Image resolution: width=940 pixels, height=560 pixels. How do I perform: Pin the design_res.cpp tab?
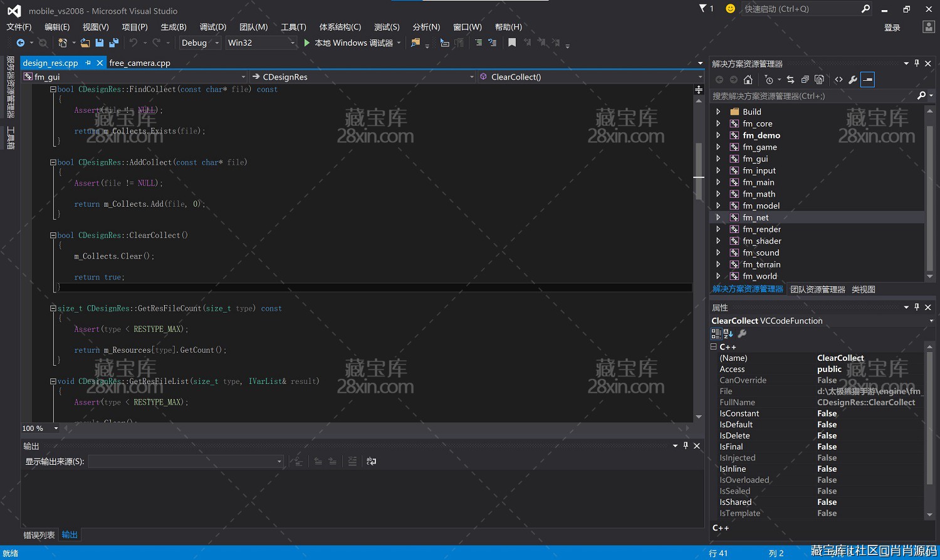point(88,63)
